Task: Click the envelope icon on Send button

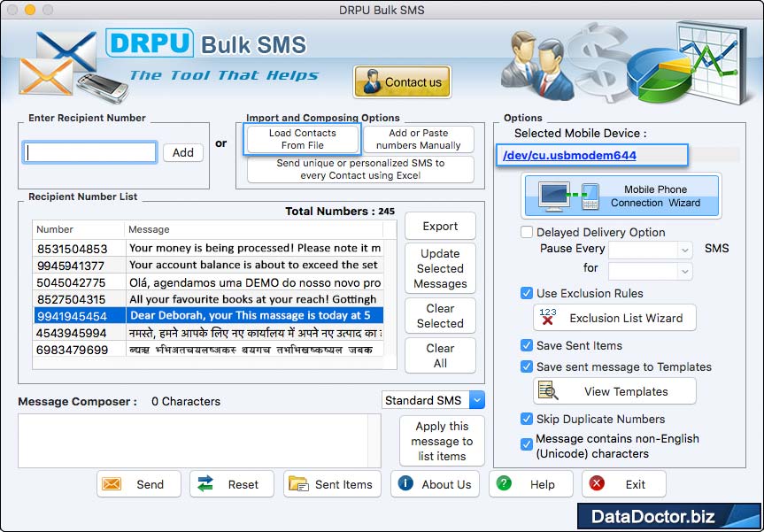Action: (x=112, y=484)
